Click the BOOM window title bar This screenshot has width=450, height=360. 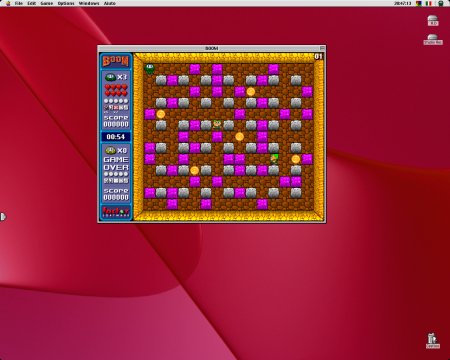click(212, 48)
